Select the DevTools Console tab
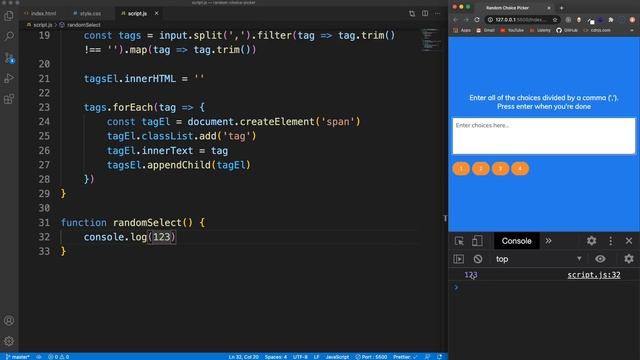The image size is (640, 360). (516, 241)
